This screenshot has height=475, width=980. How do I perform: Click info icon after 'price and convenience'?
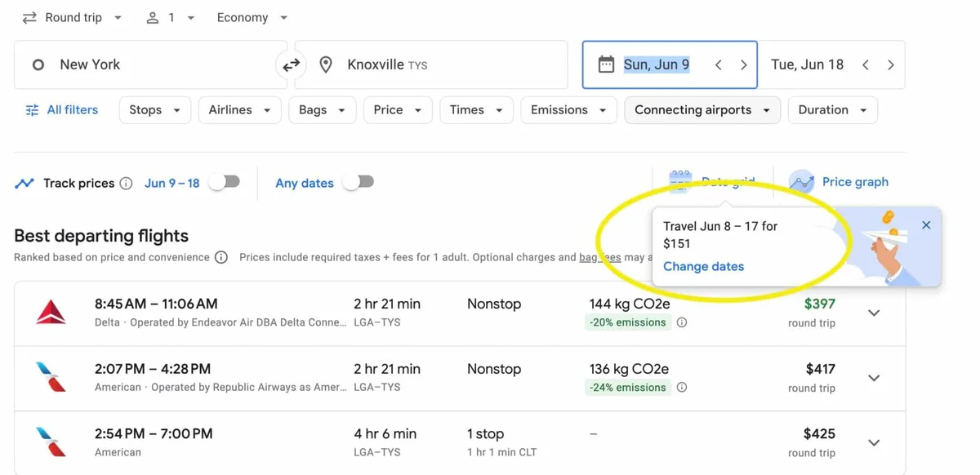(x=221, y=257)
